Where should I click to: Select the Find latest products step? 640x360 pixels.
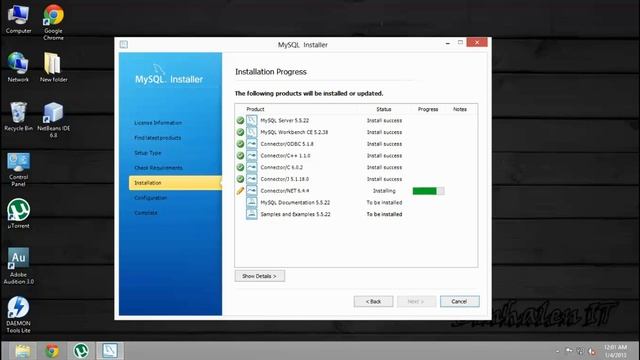[158, 138]
